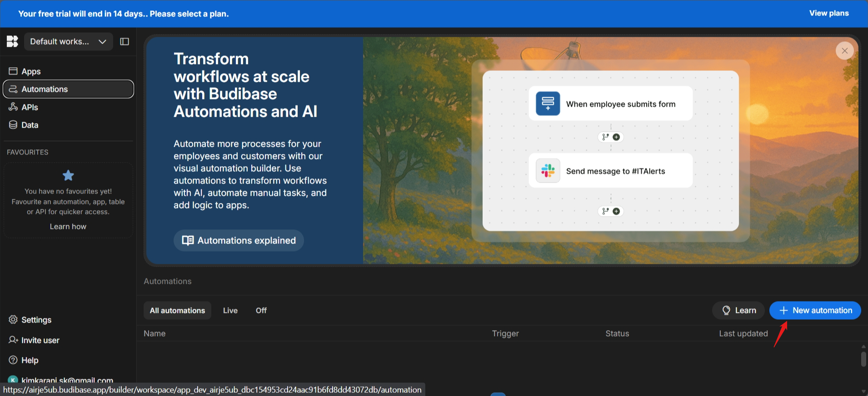The width and height of the screenshot is (868, 396).
Task: Click branch icon below form step
Action: 605,137
